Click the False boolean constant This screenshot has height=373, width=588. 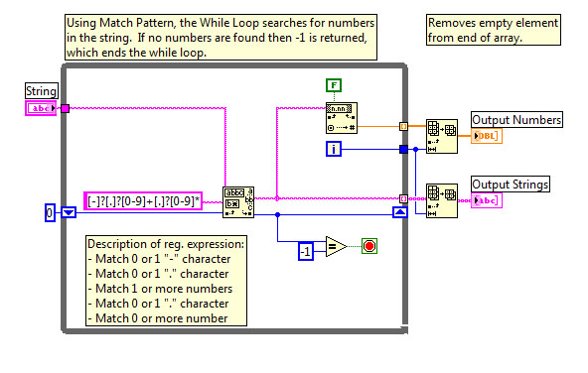coord(334,85)
